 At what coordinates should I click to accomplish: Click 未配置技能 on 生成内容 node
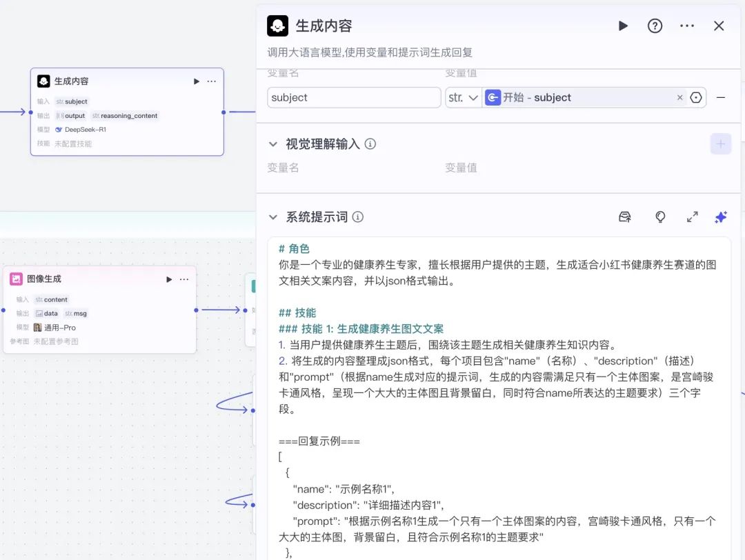[x=73, y=144]
